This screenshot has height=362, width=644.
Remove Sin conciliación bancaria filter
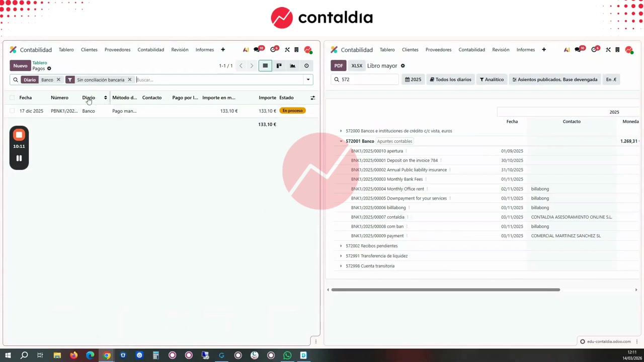click(x=129, y=79)
